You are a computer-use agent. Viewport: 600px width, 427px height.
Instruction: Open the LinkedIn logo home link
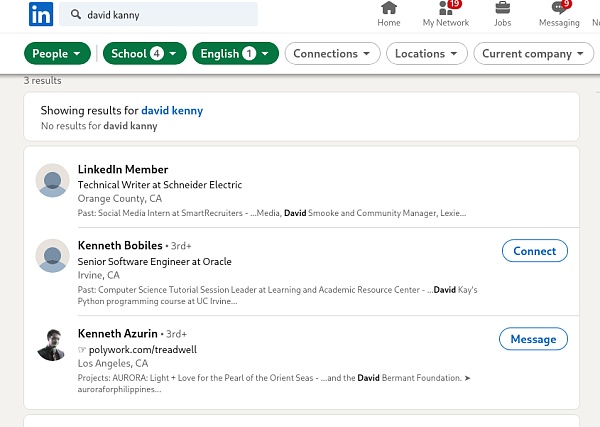pyautogui.click(x=41, y=14)
